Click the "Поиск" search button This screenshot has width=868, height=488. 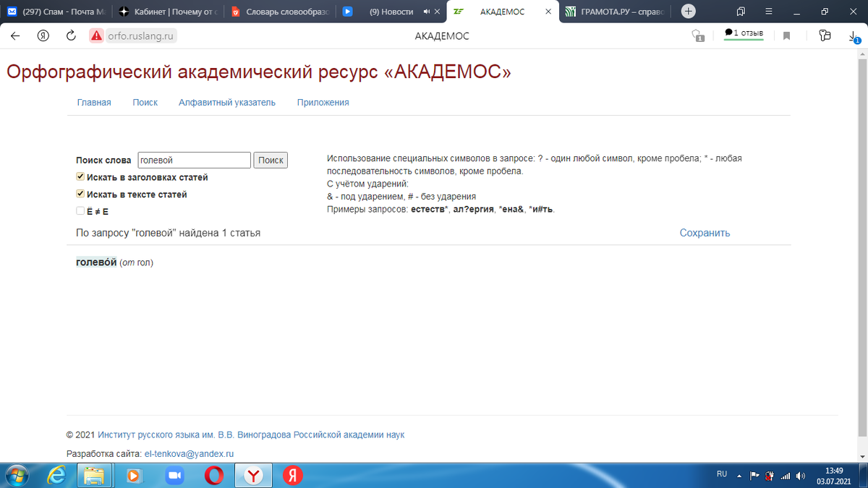[271, 160]
